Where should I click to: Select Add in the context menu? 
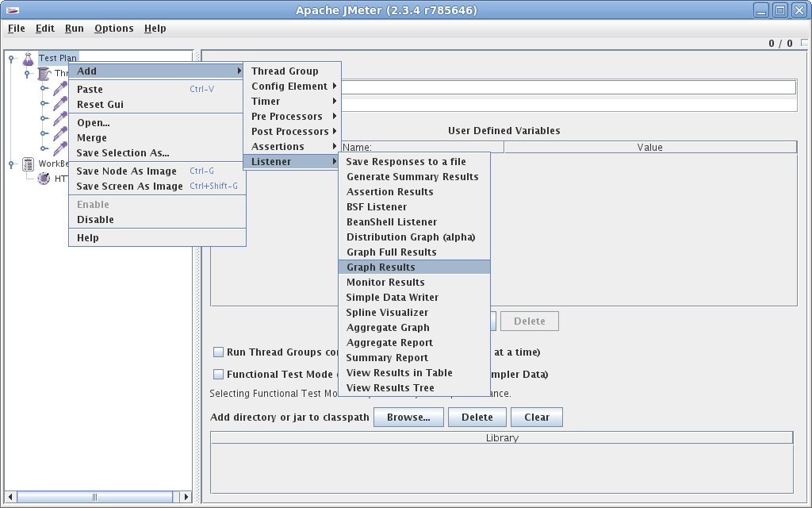pos(157,71)
